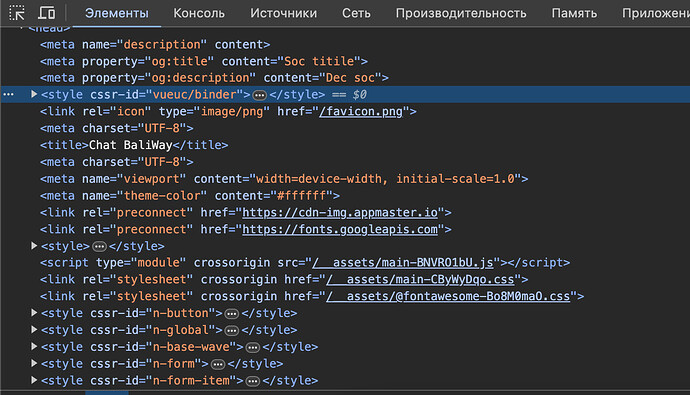Screen dimensions: 690x395
Task: Open the Сеть tab
Action: (356, 13)
